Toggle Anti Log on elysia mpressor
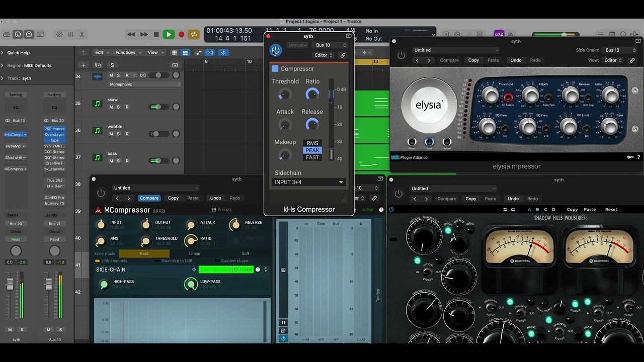This screenshot has height=362, width=644. (588, 98)
